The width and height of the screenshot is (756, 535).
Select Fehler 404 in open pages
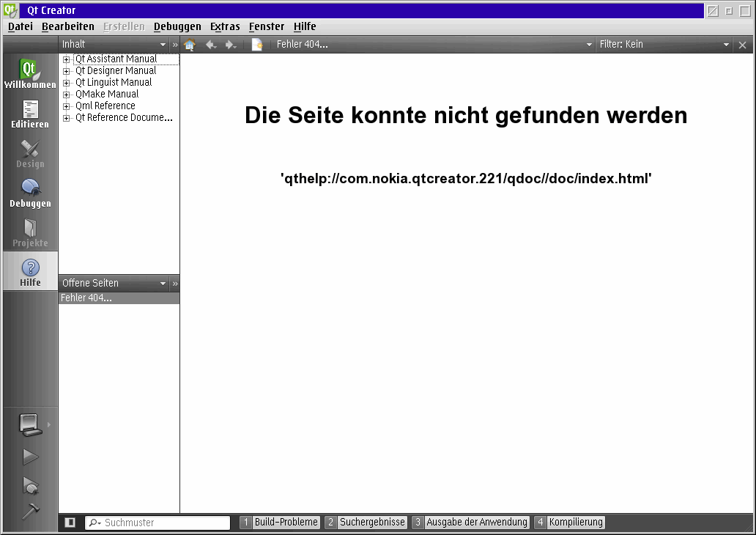click(x=119, y=298)
